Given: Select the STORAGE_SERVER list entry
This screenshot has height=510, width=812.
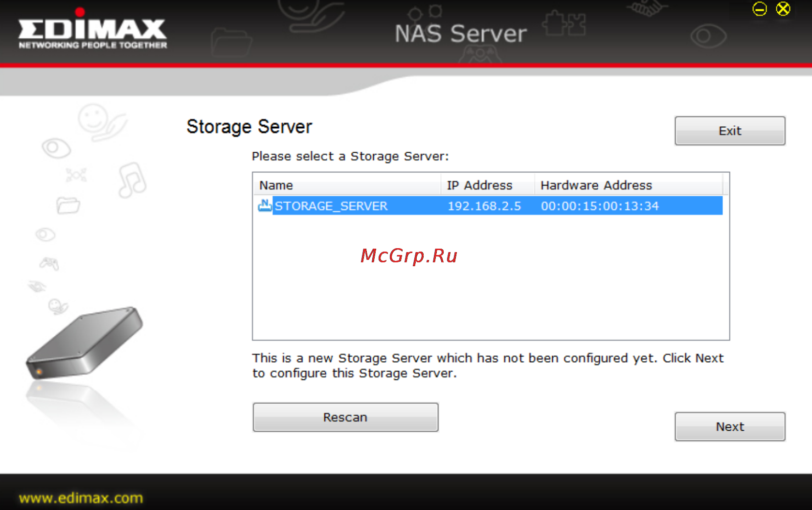Looking at the screenshot, I should coord(489,206).
